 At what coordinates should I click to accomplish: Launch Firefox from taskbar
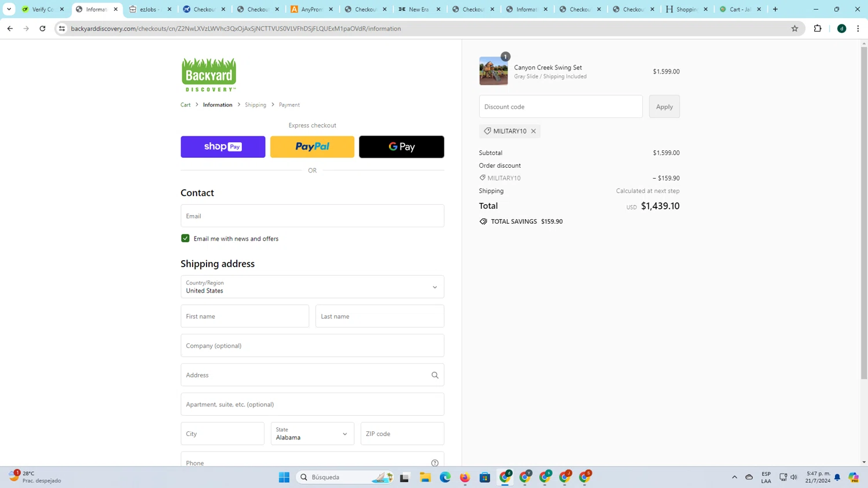tap(465, 477)
